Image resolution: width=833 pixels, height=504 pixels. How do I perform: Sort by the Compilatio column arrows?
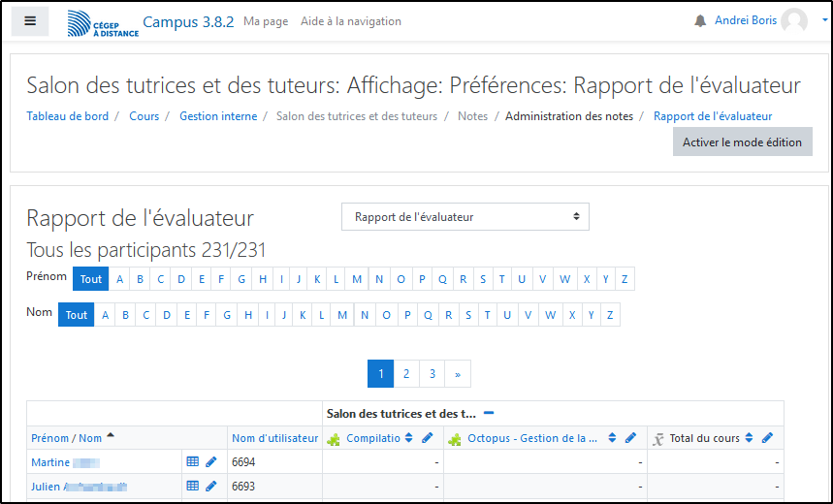[409, 438]
